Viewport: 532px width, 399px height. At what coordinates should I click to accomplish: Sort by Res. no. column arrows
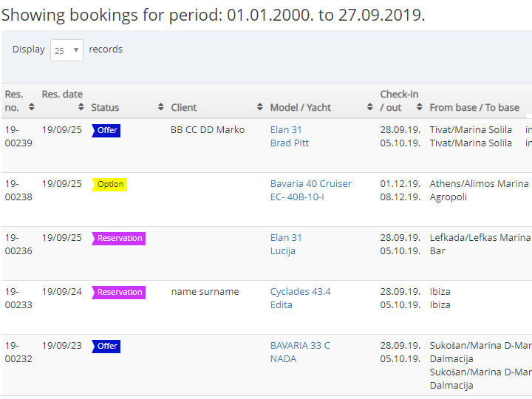[31, 107]
